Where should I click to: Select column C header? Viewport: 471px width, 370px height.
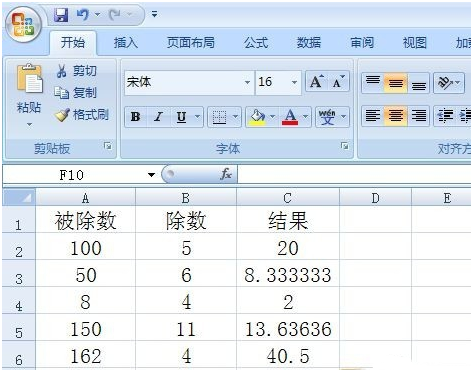point(288,198)
